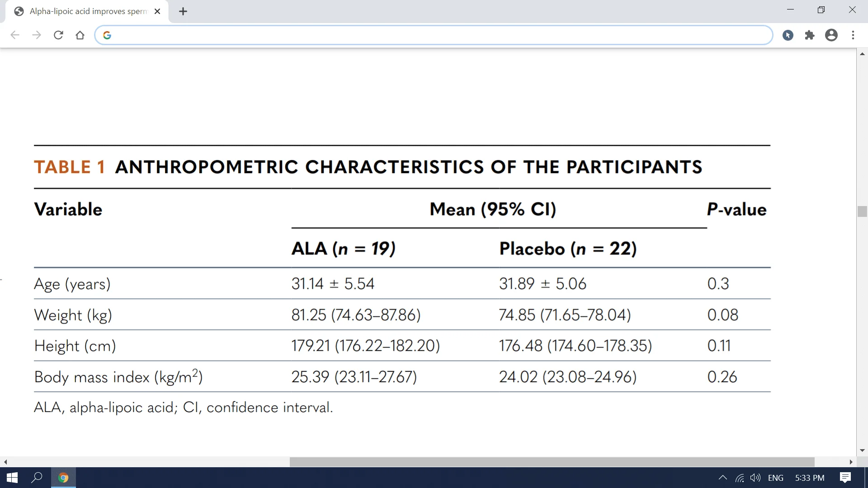This screenshot has height=488, width=868.
Task: Open a new tab with plus button
Action: (x=183, y=11)
